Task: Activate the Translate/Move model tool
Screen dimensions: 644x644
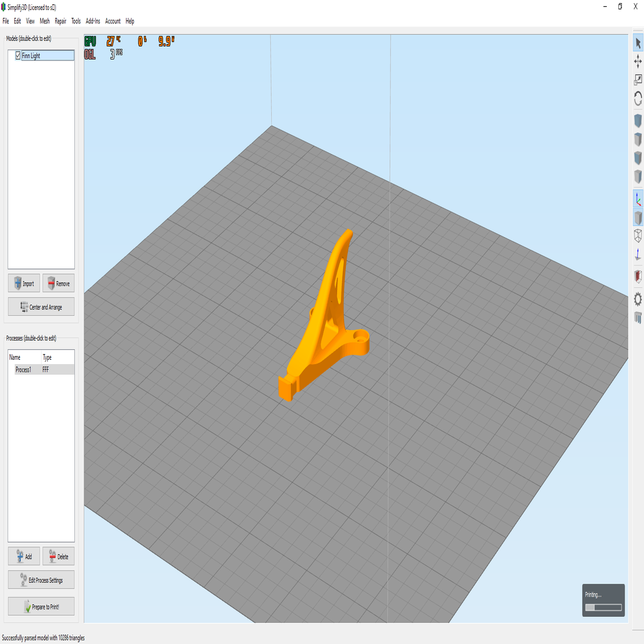Action: pos(637,61)
